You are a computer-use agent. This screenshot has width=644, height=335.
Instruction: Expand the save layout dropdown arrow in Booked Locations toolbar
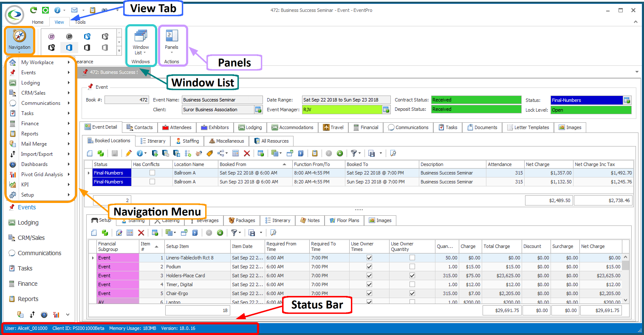(380, 153)
